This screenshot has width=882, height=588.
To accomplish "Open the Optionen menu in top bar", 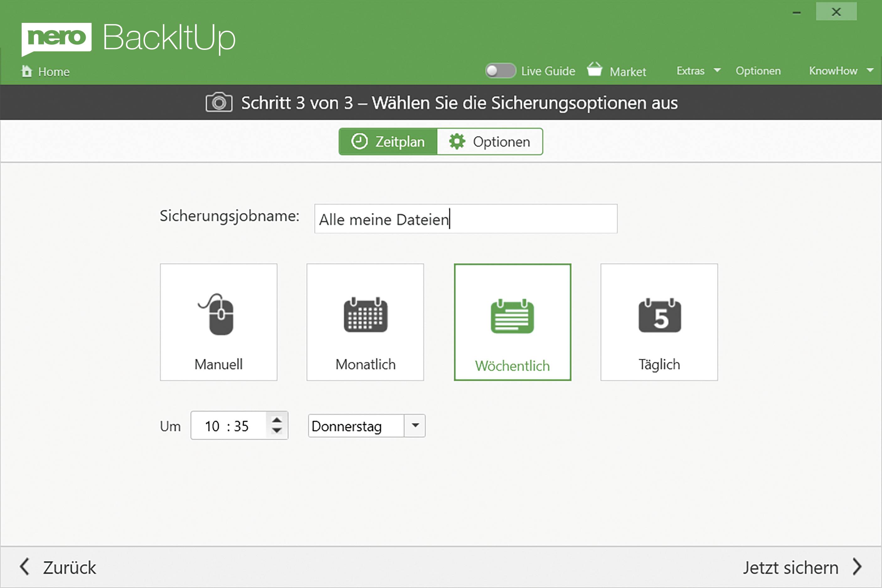I will click(x=758, y=71).
